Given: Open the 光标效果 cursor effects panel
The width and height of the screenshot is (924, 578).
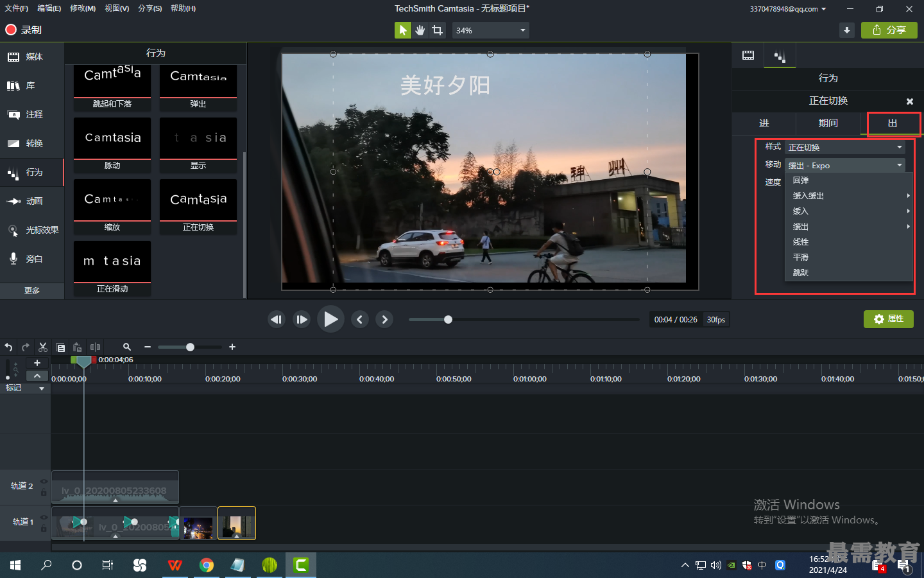Looking at the screenshot, I should click(x=32, y=230).
